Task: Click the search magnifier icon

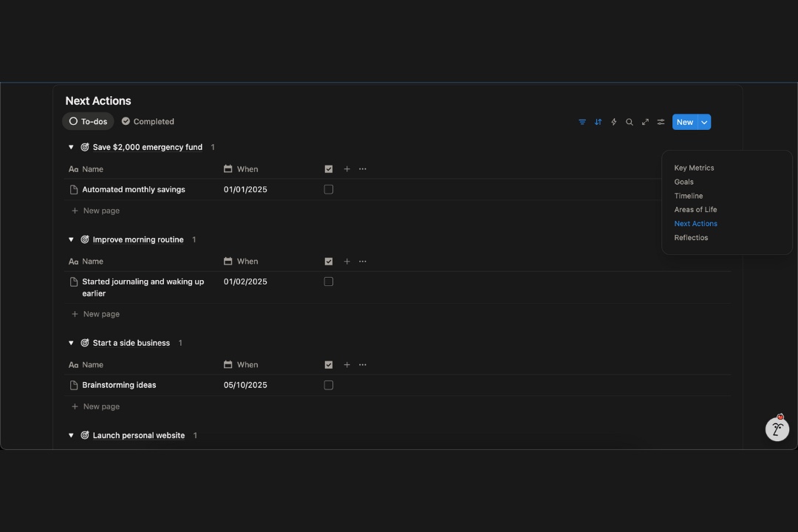Action: pyautogui.click(x=630, y=122)
